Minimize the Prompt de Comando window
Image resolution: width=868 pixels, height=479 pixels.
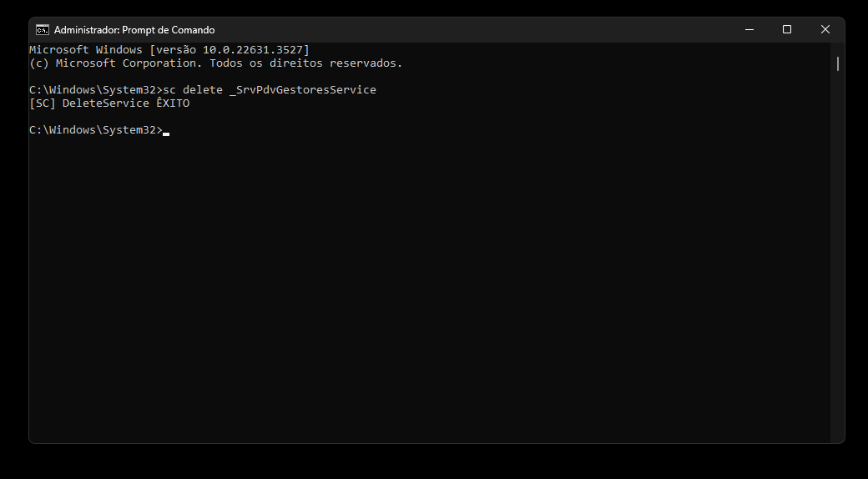[x=748, y=29]
